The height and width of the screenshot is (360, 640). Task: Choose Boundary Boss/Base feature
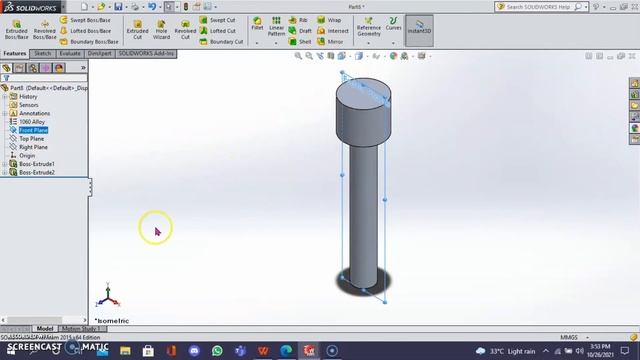point(89,42)
